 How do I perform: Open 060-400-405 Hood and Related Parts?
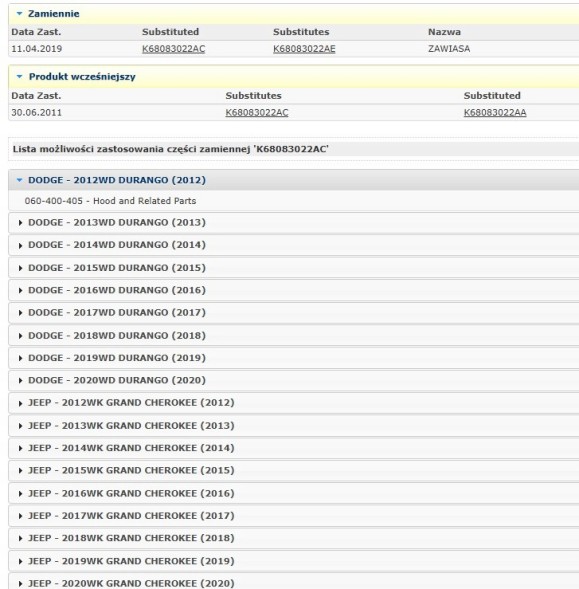(110, 201)
